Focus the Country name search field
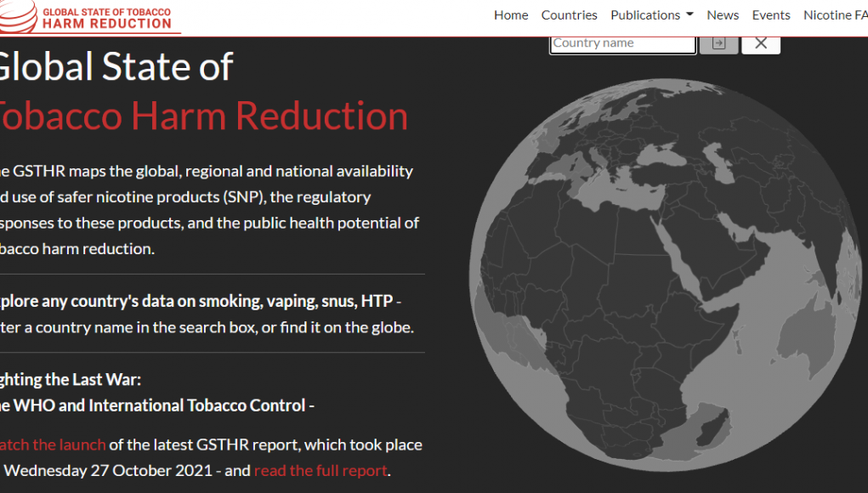 [623, 43]
